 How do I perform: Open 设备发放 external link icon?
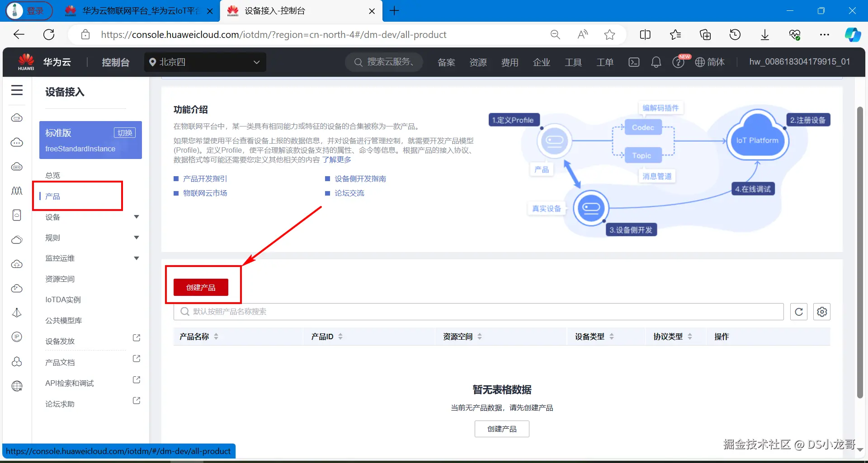pyautogui.click(x=137, y=338)
